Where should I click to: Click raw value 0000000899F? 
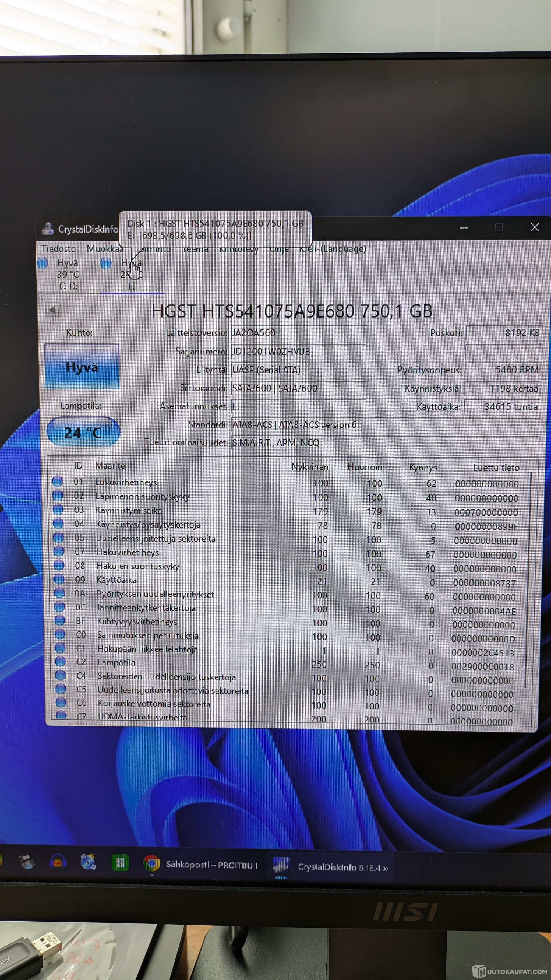pos(486,526)
